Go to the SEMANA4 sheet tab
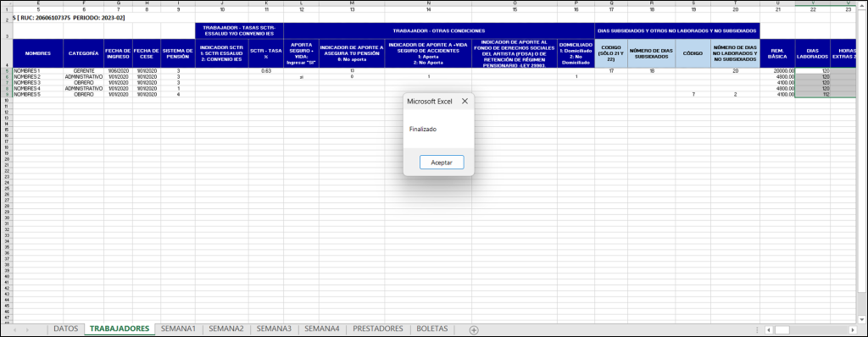 321,329
